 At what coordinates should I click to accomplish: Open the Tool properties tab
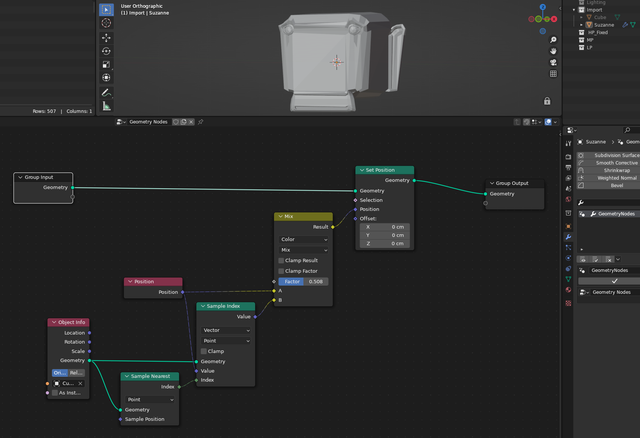coord(568,144)
